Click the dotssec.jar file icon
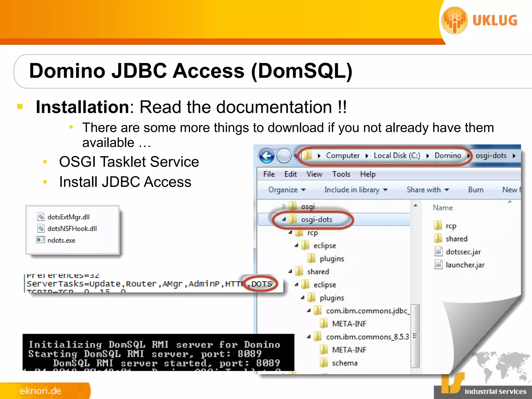Viewport: 532px width, 399px height. pos(438,251)
